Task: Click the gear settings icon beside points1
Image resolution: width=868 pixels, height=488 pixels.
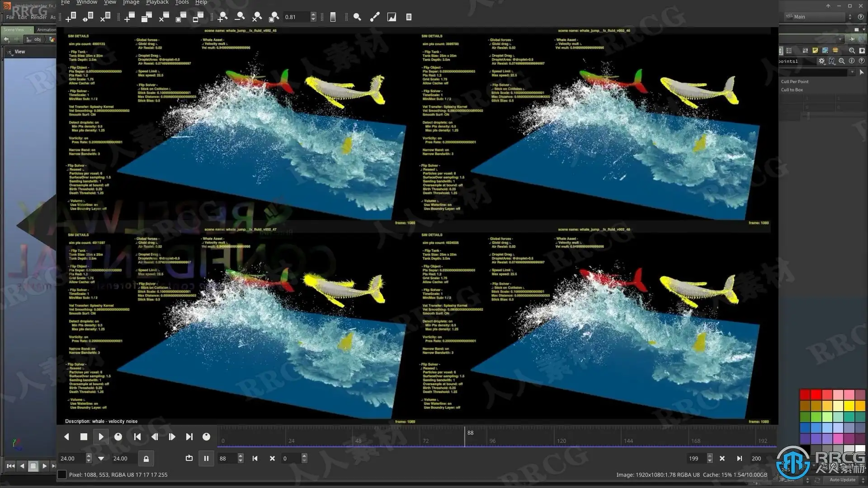Action: coord(821,61)
